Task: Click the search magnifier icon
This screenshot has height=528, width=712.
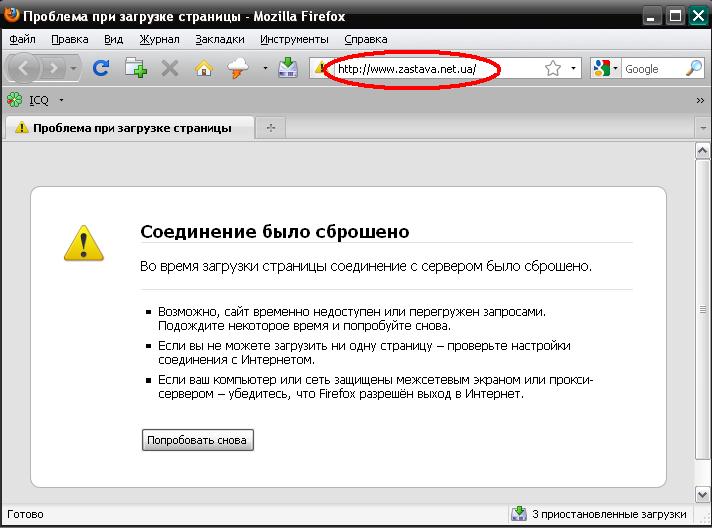Action: [x=693, y=68]
